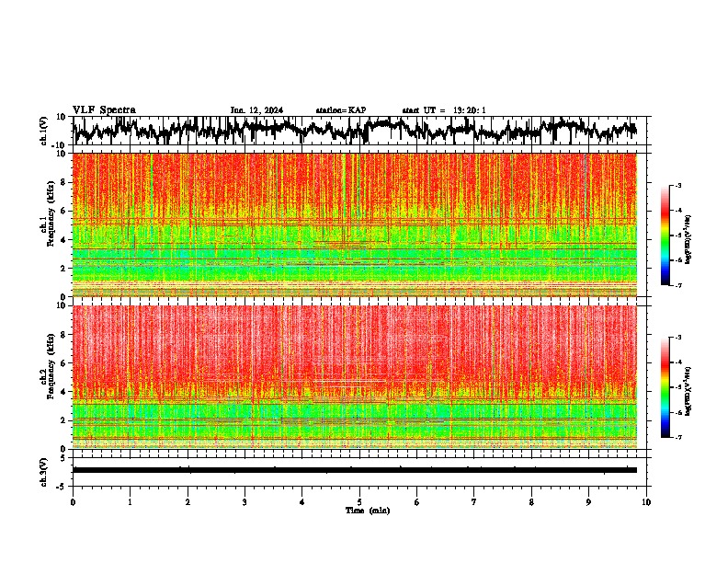
Task: Select the date text "Jan. 12, 2024"
Action: point(256,110)
